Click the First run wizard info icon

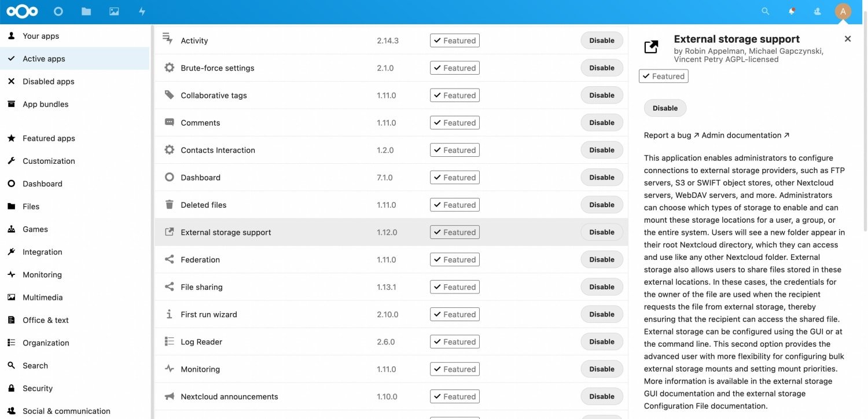pos(169,314)
